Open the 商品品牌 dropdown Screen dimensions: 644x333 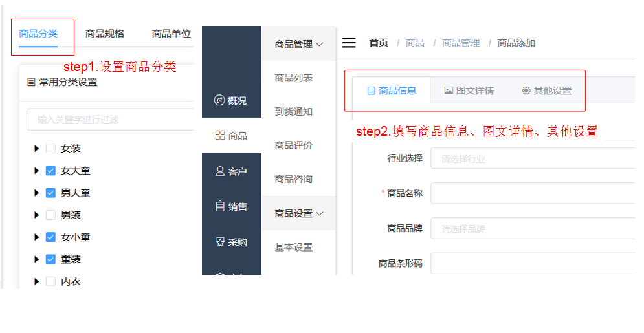[x=533, y=228]
